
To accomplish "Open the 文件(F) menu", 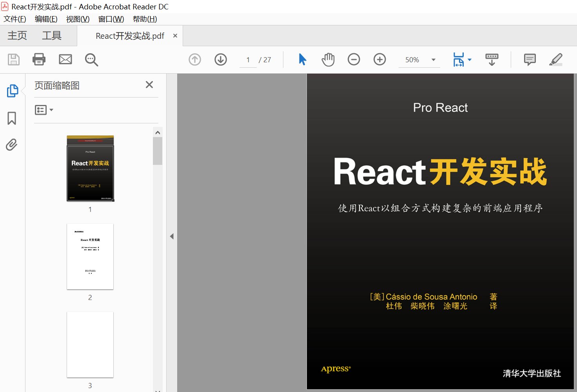I will 15,19.
